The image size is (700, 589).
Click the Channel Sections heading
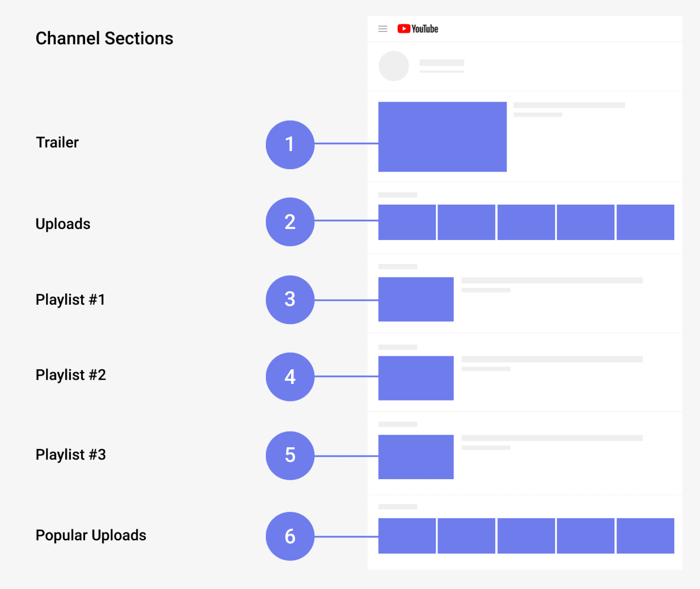[x=105, y=38]
